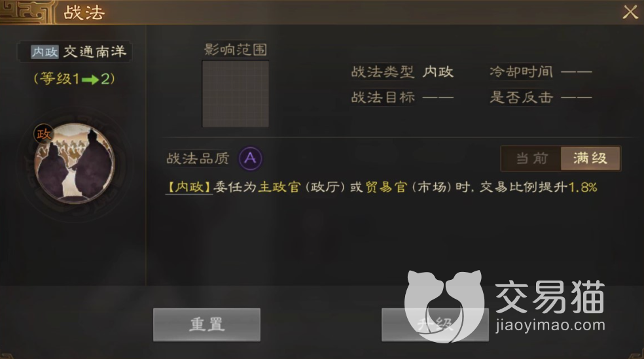Close the 战法 window
Screen dimensions: 644x359
(x=630, y=12)
